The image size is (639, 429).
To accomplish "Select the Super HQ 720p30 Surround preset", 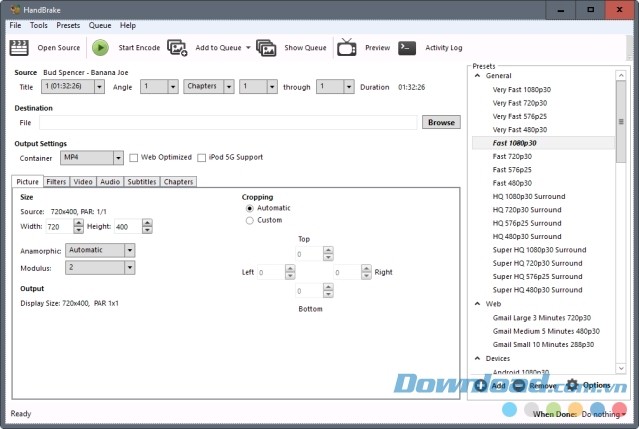I will tap(538, 263).
